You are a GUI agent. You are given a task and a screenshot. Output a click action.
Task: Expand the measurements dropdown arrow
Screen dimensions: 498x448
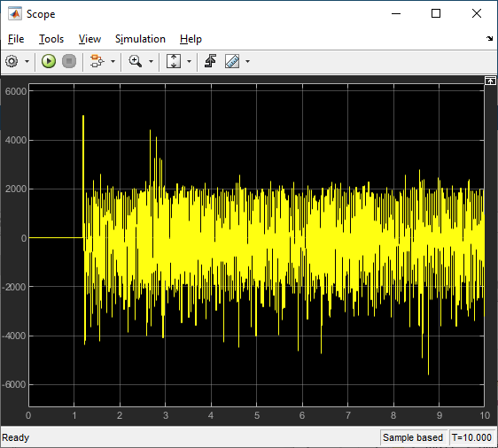point(248,62)
